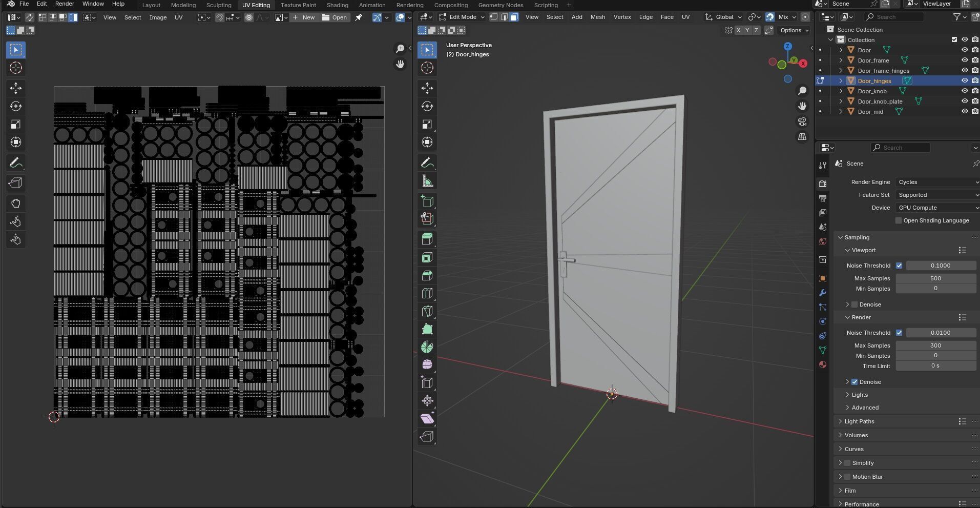The image size is (980, 508).
Task: Select the Annotate tool in UV editor
Action: pos(16,163)
